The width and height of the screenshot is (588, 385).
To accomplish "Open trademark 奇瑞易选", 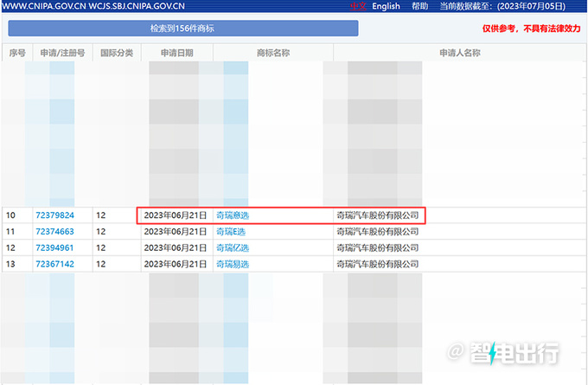I will [233, 264].
